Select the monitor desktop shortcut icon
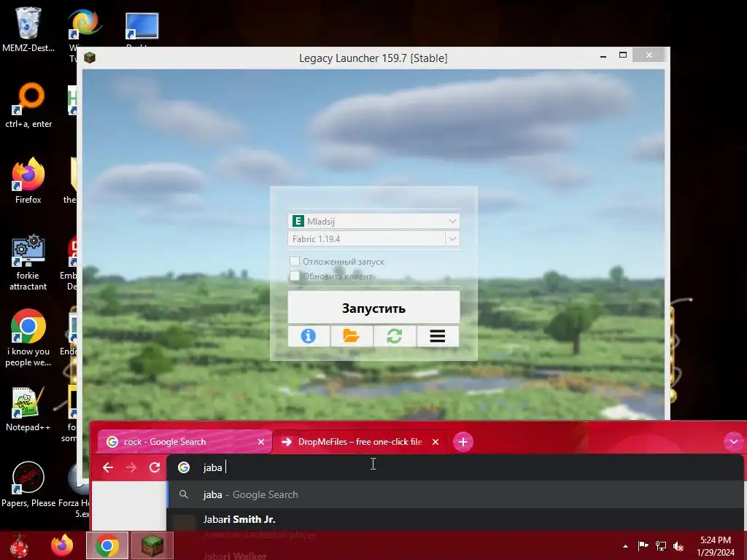This screenshot has width=747, height=560. [142, 26]
